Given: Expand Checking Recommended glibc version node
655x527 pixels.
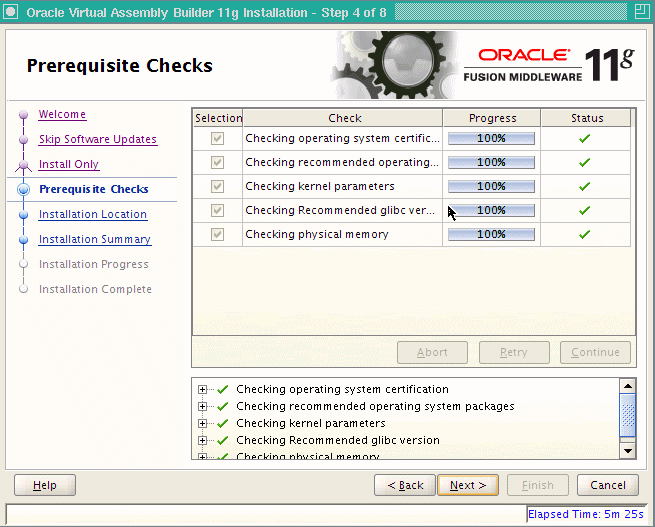Looking at the screenshot, I should 203,440.
